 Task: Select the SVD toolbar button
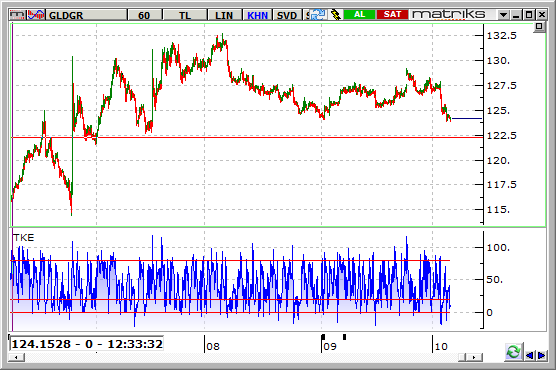287,15
